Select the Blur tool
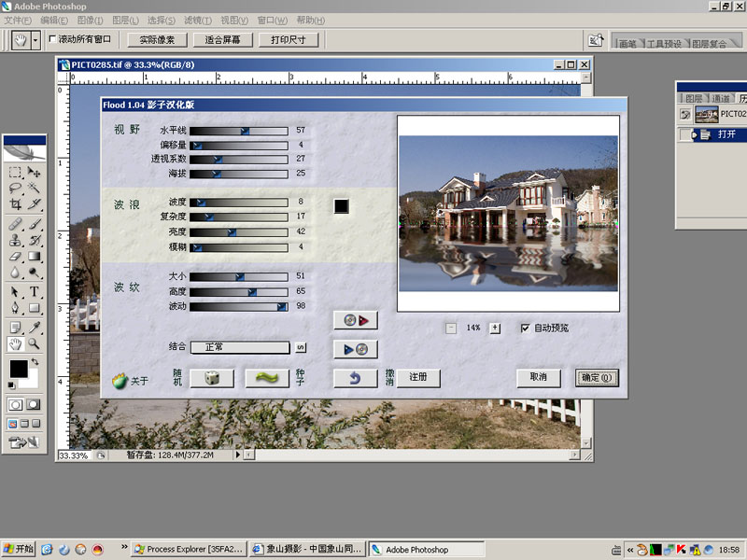This screenshot has width=747, height=560. (15, 273)
